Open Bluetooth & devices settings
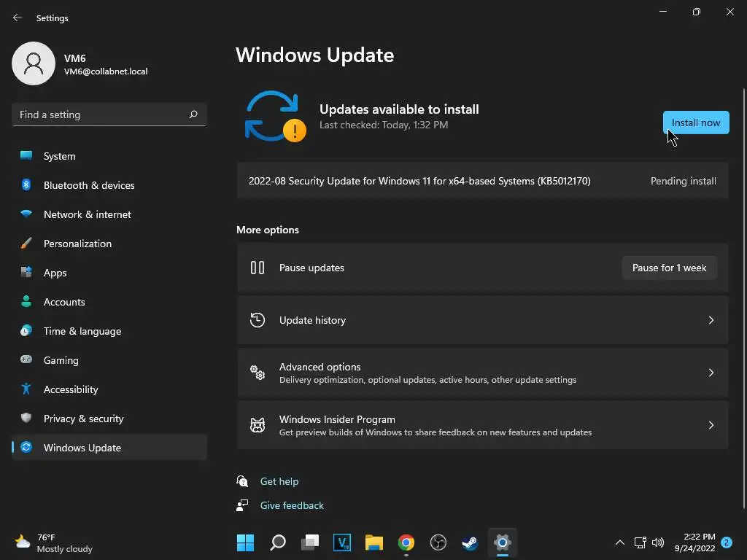747x560 pixels. pos(109,185)
